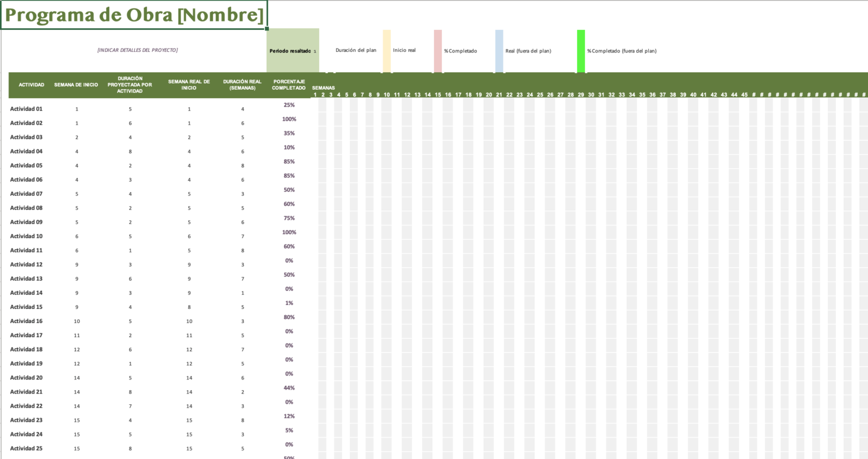Screen dimensions: 868x459
Task: Click the duration value 8 for Actividad 04
Action: coord(130,151)
